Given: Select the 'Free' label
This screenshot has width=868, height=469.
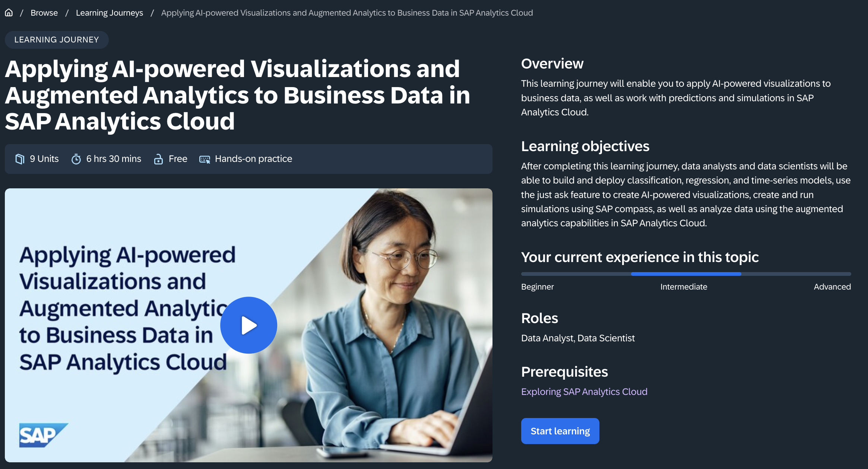Looking at the screenshot, I should [178, 159].
